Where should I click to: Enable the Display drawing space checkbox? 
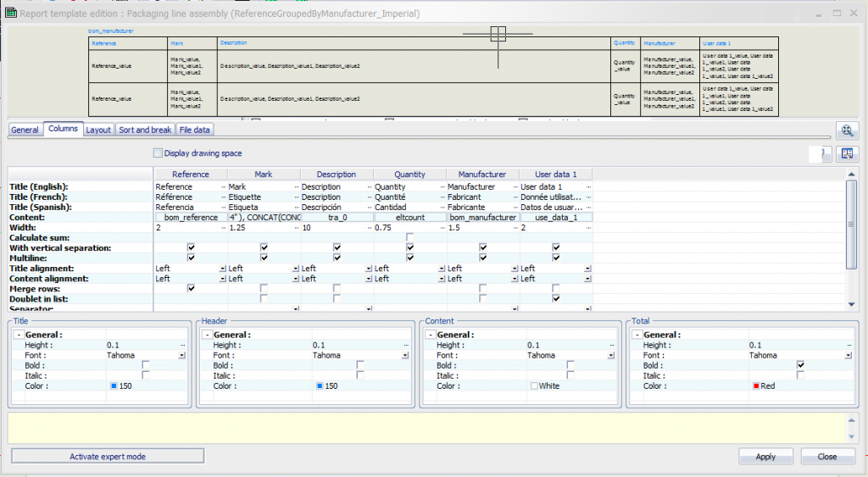coord(158,153)
